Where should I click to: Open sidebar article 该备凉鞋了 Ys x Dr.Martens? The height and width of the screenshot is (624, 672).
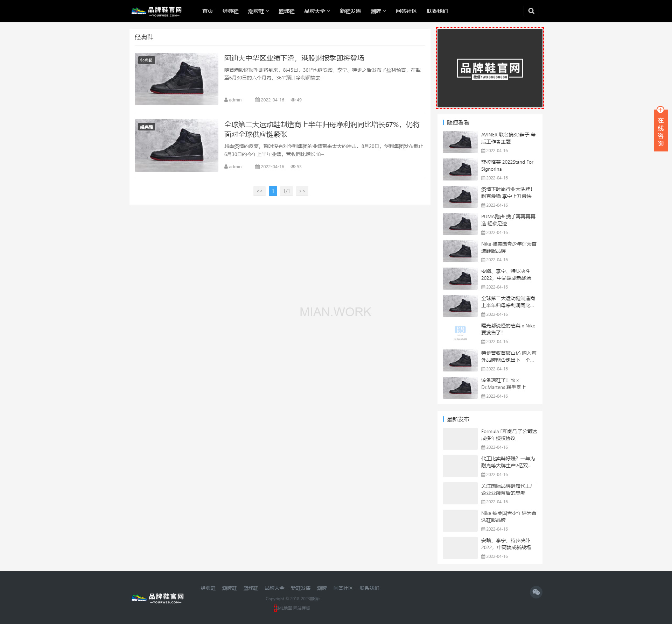[503, 384]
